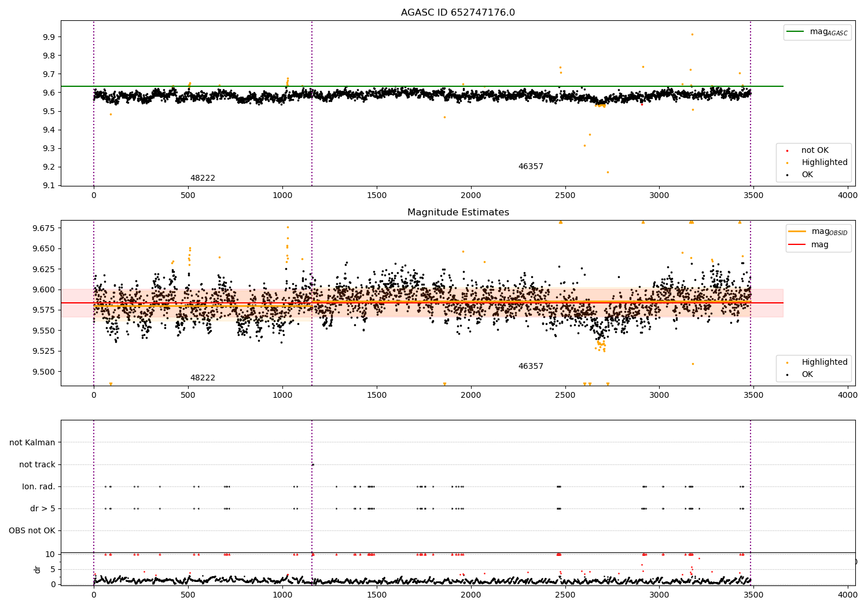
Task: Click x-axis tick '4000' under the AGASC ID plot
Action: point(848,196)
